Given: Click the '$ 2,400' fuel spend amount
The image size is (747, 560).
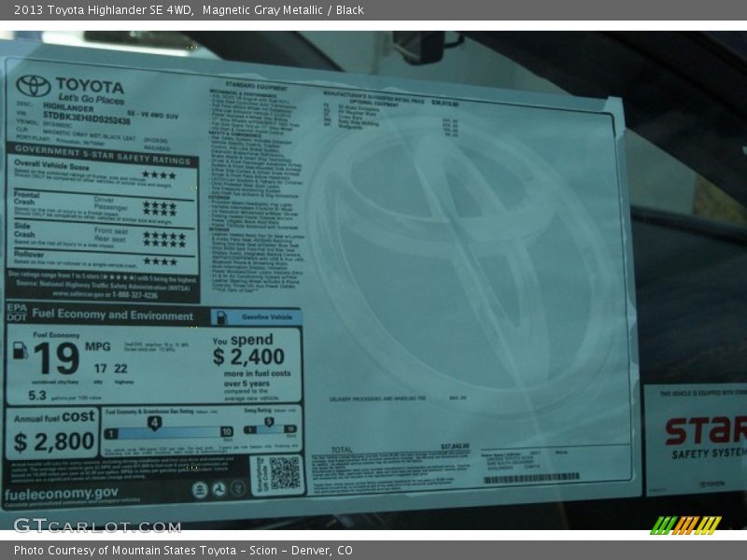Looking at the screenshot, I should tap(248, 357).
